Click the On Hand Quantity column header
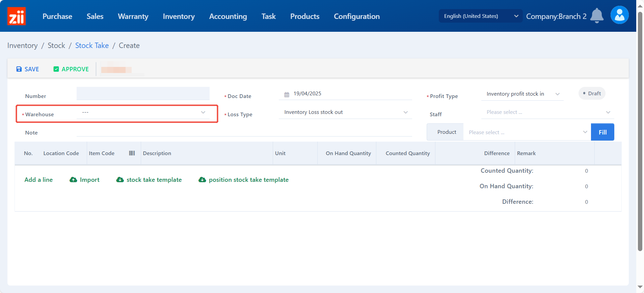The height and width of the screenshot is (293, 644). coord(348,153)
